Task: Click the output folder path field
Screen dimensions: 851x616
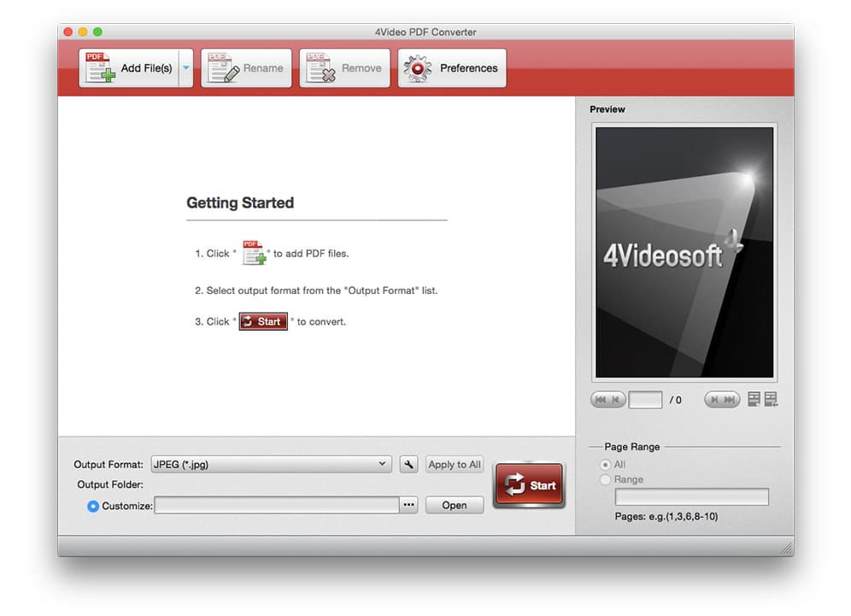Action: coord(276,506)
